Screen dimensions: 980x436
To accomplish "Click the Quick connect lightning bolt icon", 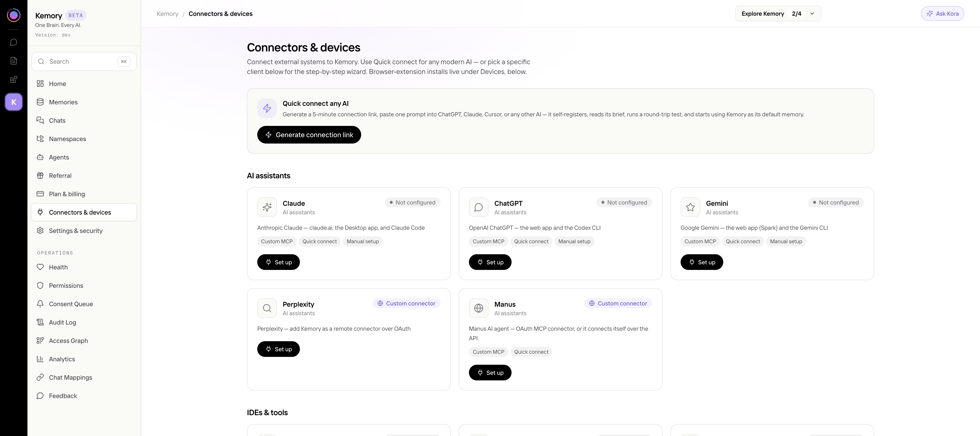I will coord(267,108).
